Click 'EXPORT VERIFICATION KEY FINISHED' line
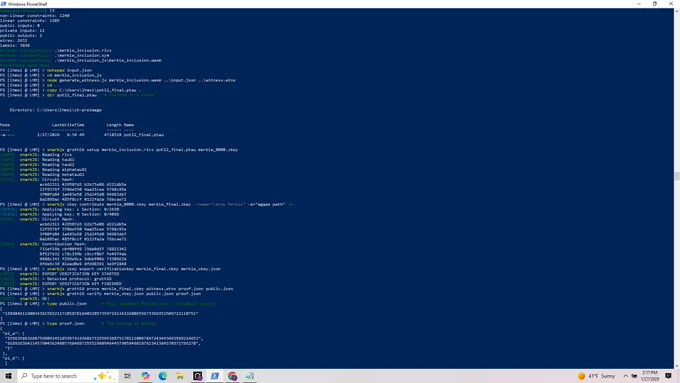The width and height of the screenshot is (680, 383). (61, 284)
